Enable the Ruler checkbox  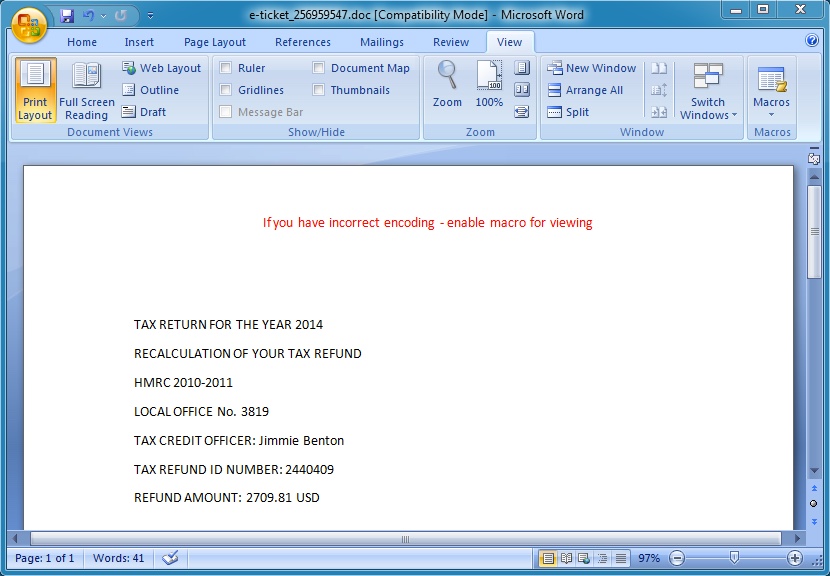click(226, 68)
